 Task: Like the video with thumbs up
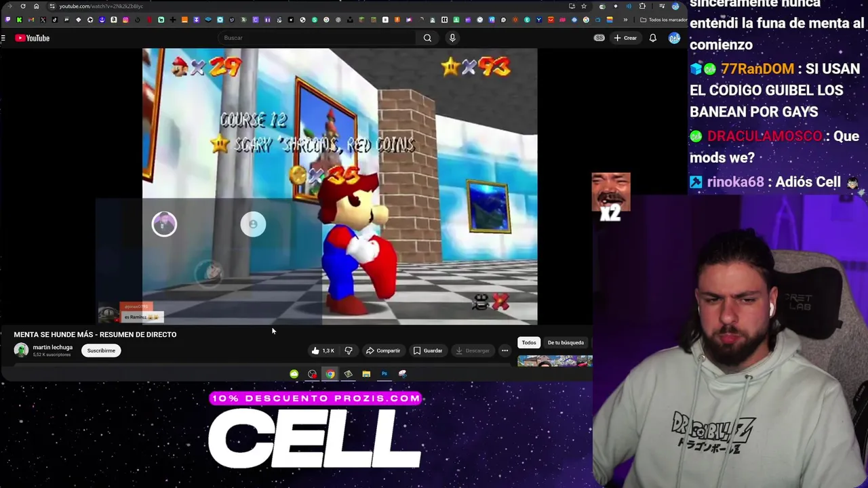(x=323, y=350)
